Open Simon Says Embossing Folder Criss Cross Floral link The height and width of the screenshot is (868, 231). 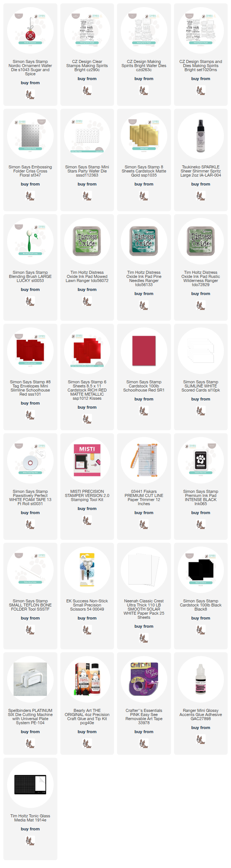(x=30, y=171)
